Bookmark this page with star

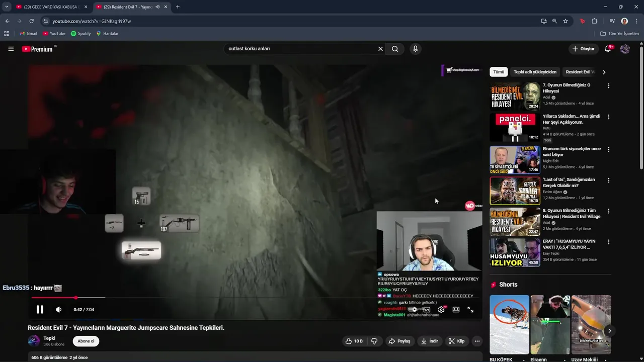(566, 21)
